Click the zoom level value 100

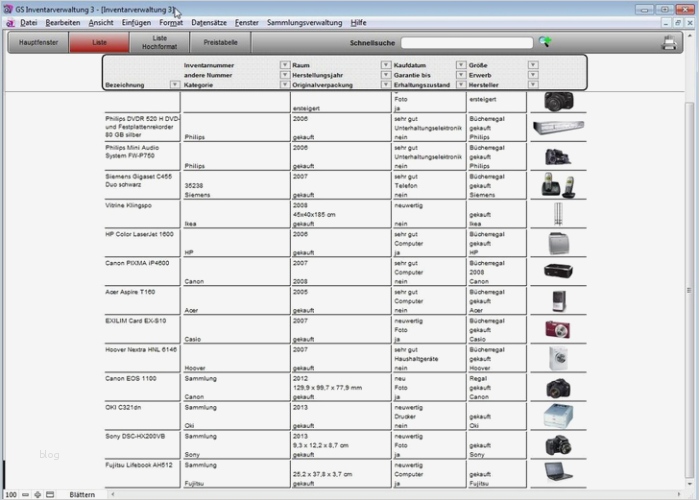coord(11,494)
